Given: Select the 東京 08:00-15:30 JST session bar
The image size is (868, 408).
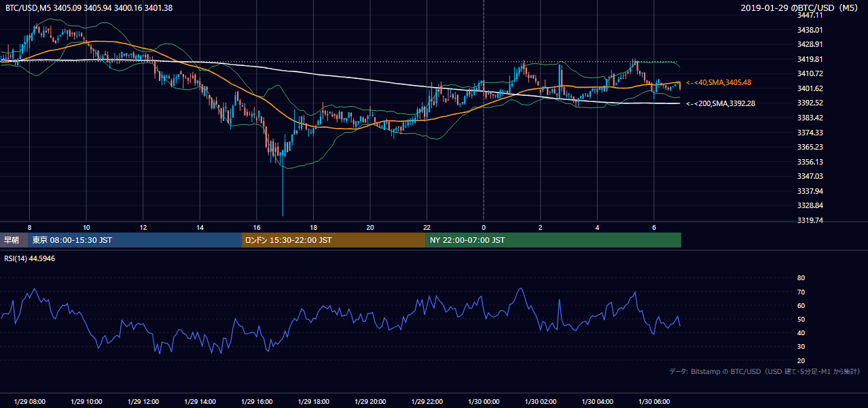Looking at the screenshot, I should coord(135,240).
